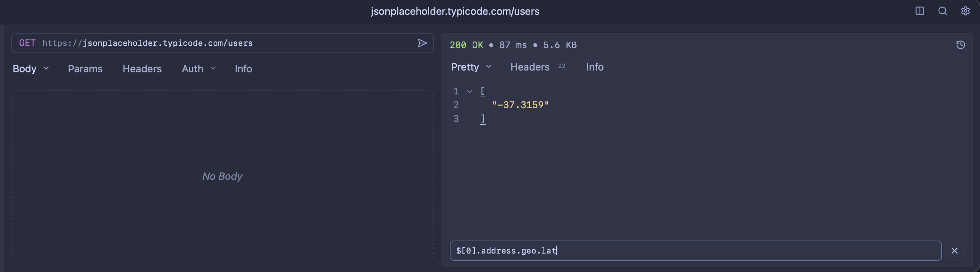
Task: Open search with the magnifier icon
Action: pyautogui.click(x=942, y=11)
